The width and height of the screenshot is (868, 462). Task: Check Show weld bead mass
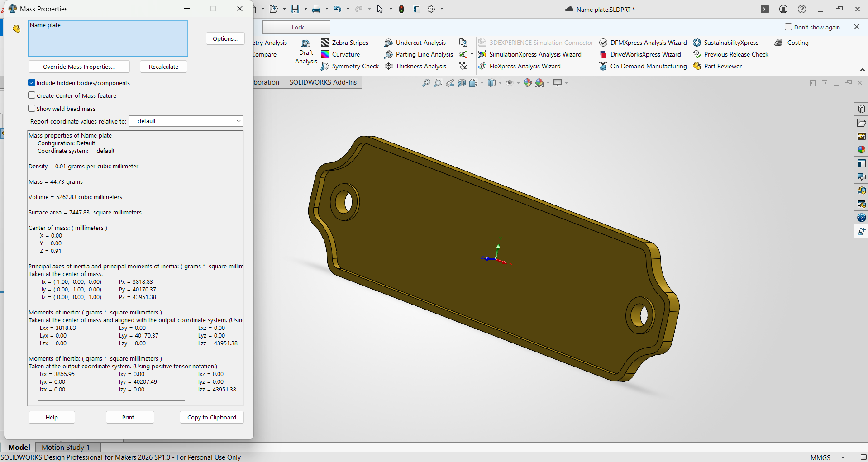tap(32, 108)
